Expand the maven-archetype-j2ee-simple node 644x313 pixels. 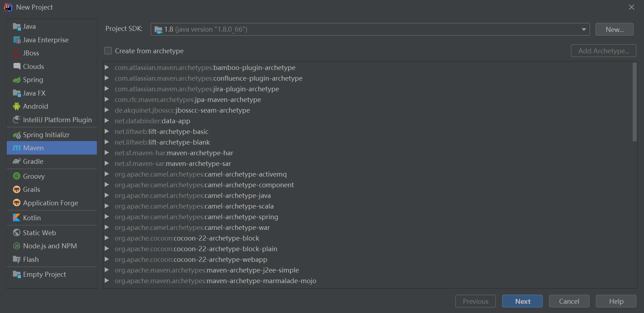[x=107, y=270]
